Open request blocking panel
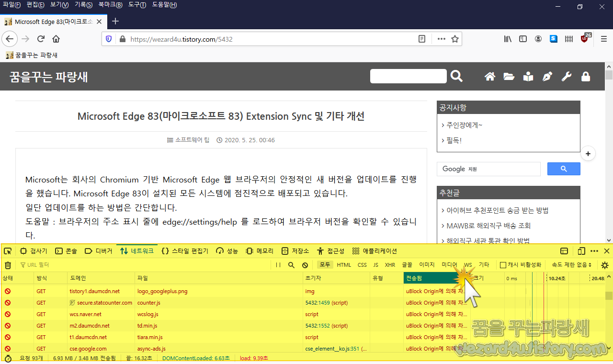Image resolution: width=613 pixels, height=364 pixels. click(x=305, y=265)
